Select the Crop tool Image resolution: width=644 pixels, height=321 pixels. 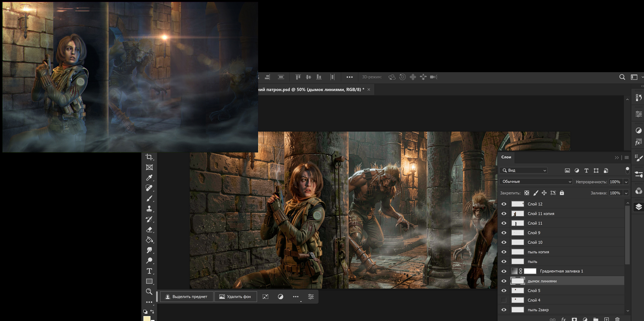(x=149, y=157)
